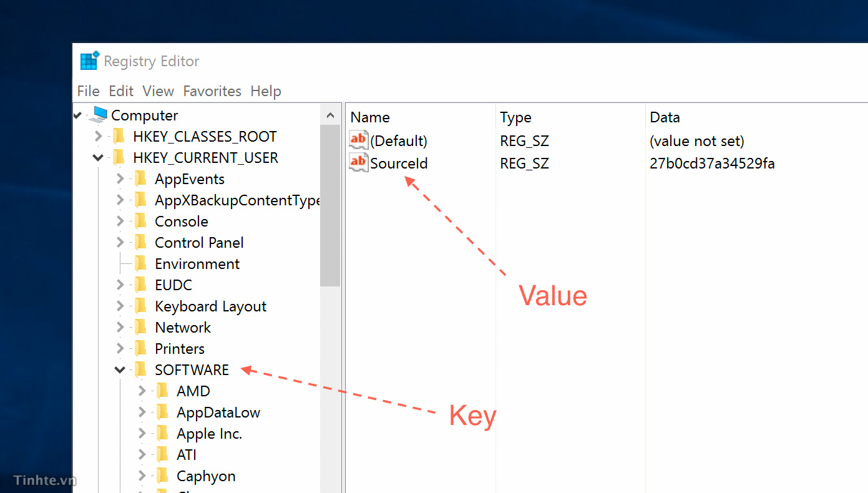Expand the EUDC key
The image size is (868, 493).
click(120, 285)
